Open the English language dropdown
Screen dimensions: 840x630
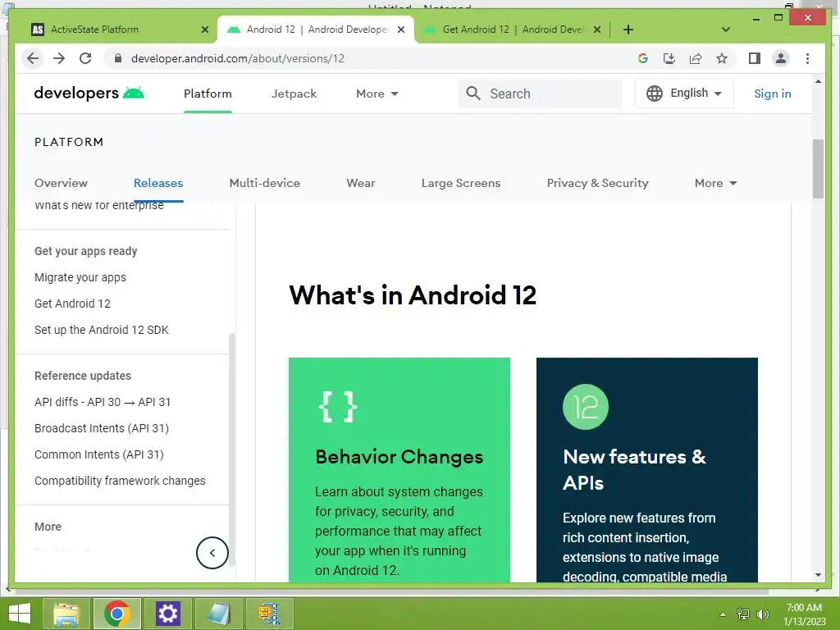[x=684, y=94]
